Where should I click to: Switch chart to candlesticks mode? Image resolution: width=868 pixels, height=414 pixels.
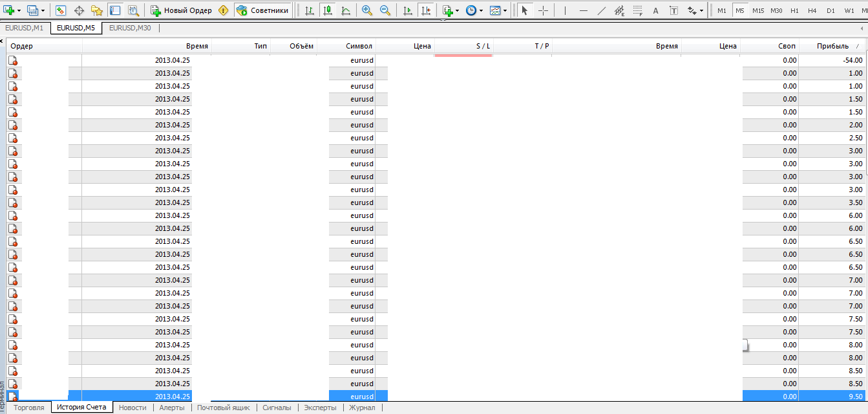(328, 10)
